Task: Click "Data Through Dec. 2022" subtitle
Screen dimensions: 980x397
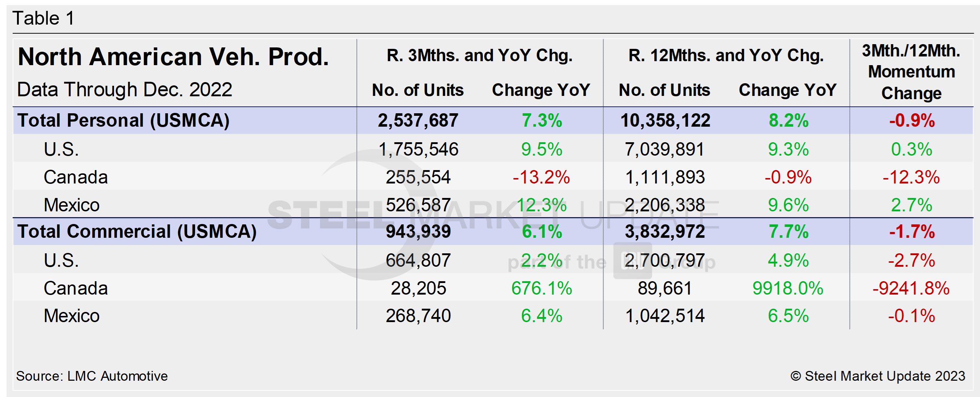Action: 124,90
